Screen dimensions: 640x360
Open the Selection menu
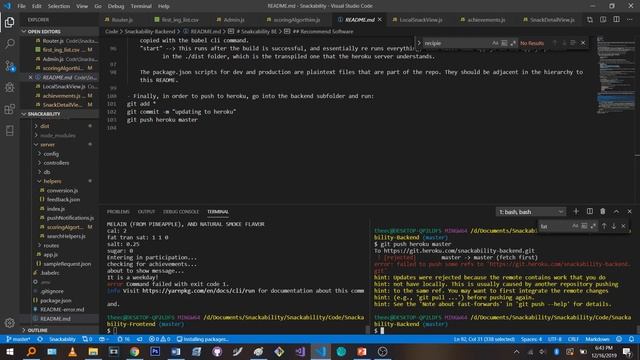click(x=59, y=6)
